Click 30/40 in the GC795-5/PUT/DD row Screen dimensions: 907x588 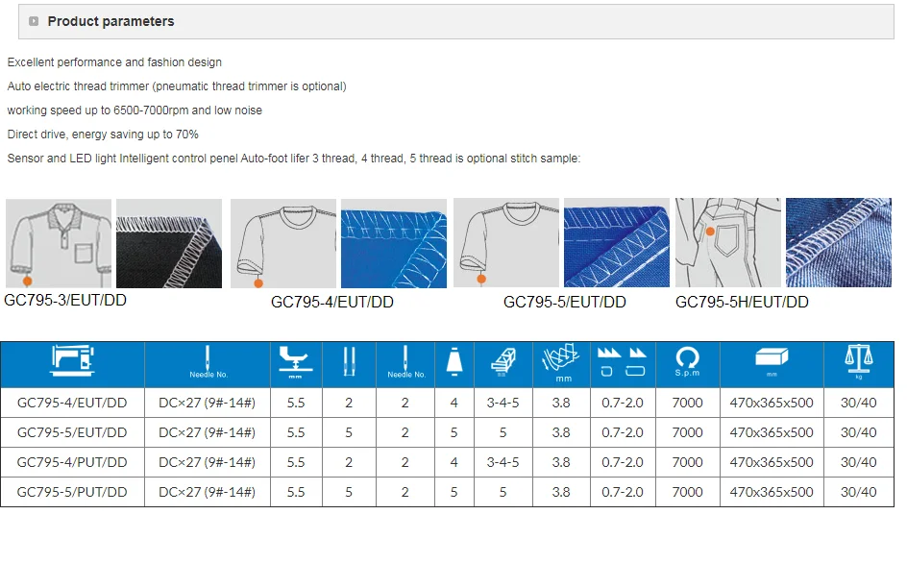point(858,492)
